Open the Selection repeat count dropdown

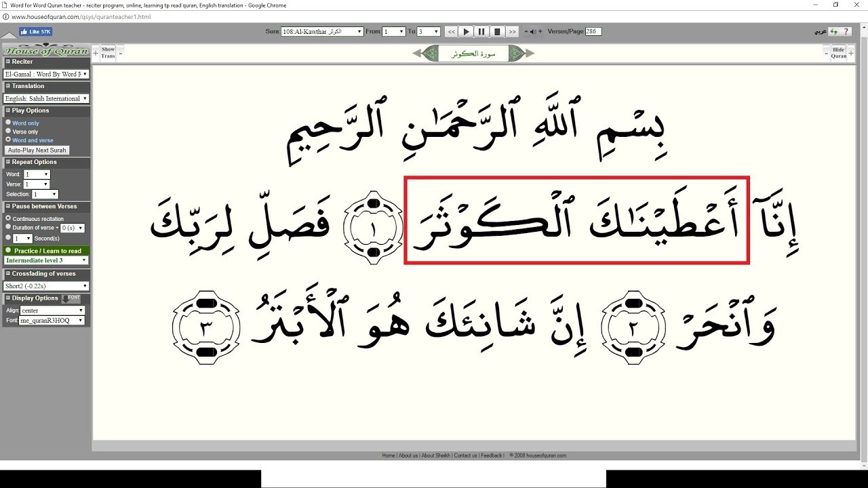[45, 194]
